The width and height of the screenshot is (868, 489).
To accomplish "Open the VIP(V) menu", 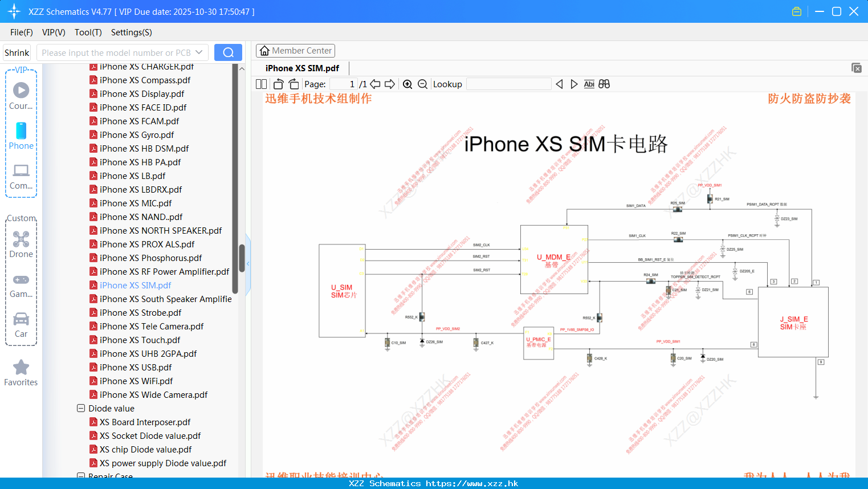I will pos(54,32).
